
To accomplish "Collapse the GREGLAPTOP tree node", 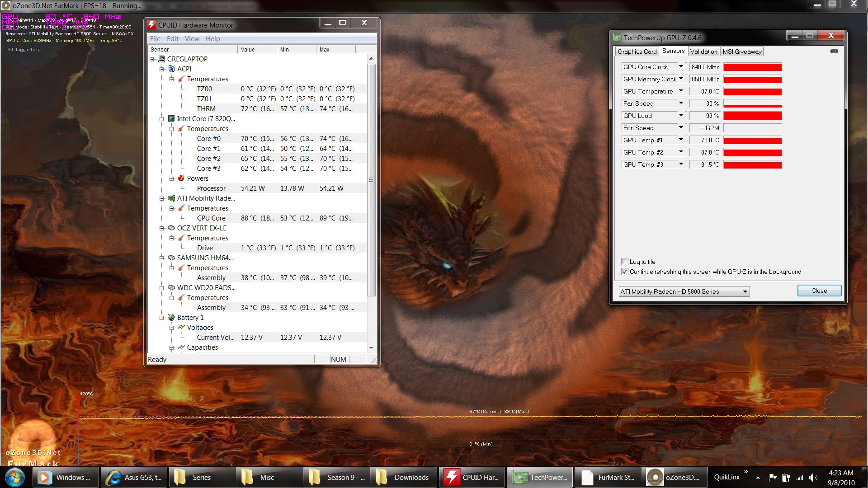I will tap(152, 59).
